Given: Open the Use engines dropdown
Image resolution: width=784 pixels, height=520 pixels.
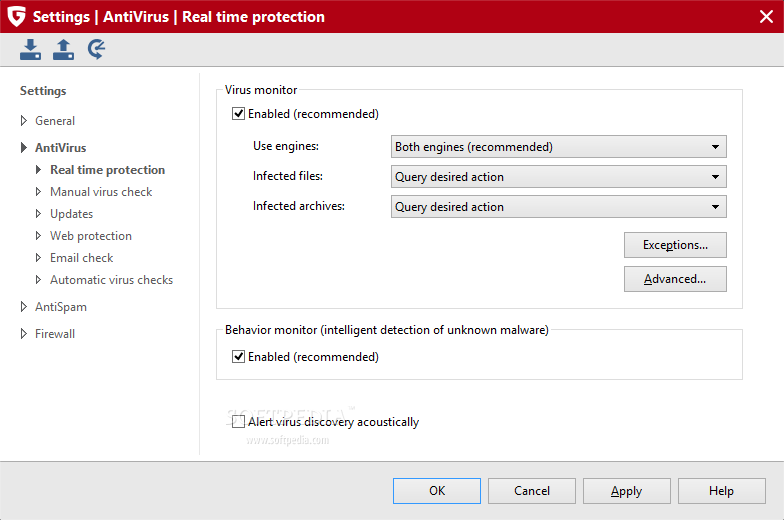Looking at the screenshot, I should [x=558, y=147].
